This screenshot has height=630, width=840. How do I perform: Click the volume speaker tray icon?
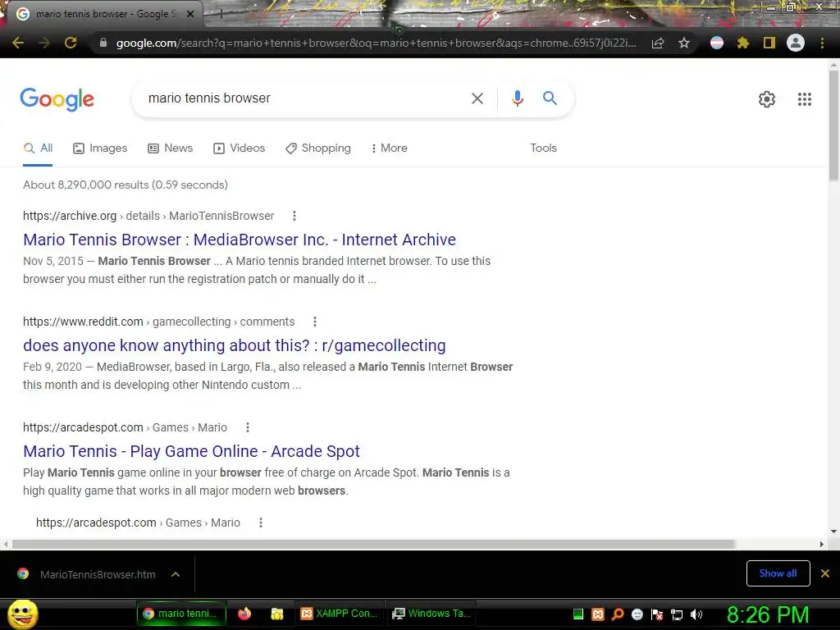pyautogui.click(x=696, y=614)
